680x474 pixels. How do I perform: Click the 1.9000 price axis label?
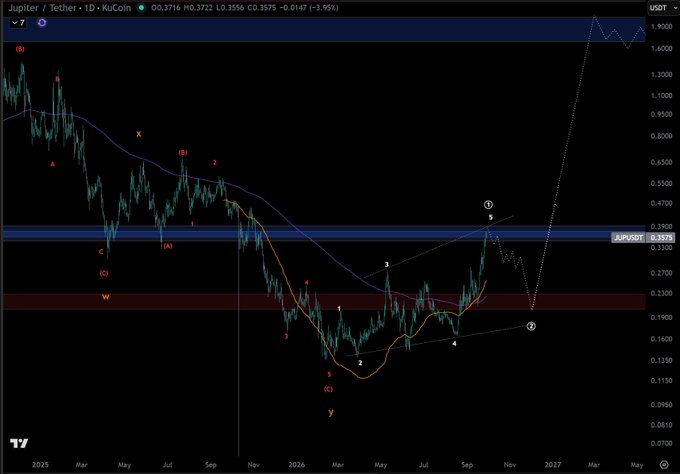click(x=661, y=26)
